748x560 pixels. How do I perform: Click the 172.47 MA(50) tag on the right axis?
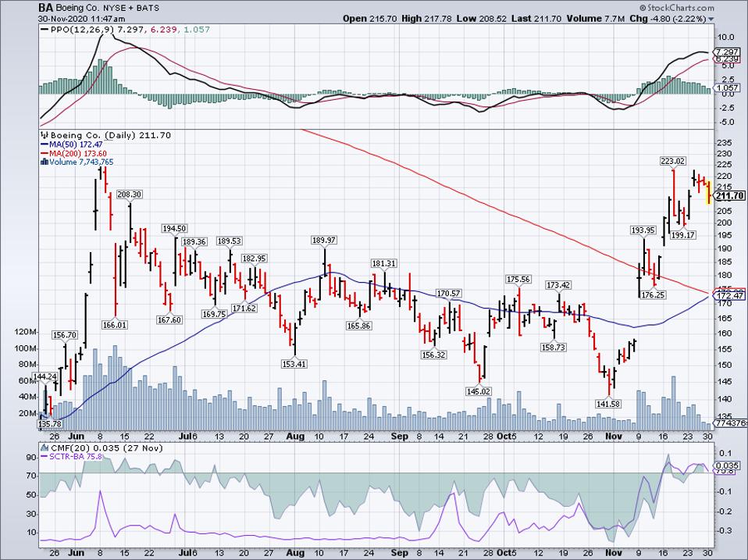pos(729,296)
